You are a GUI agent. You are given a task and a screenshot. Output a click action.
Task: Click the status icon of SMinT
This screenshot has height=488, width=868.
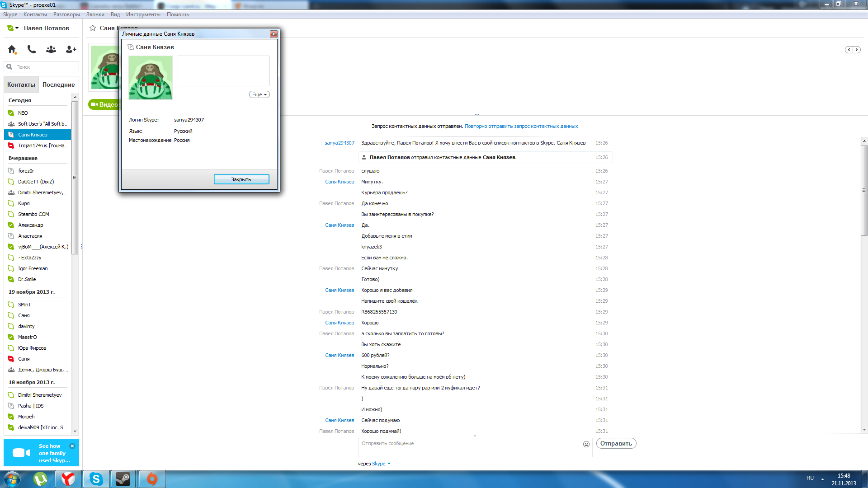(x=11, y=305)
